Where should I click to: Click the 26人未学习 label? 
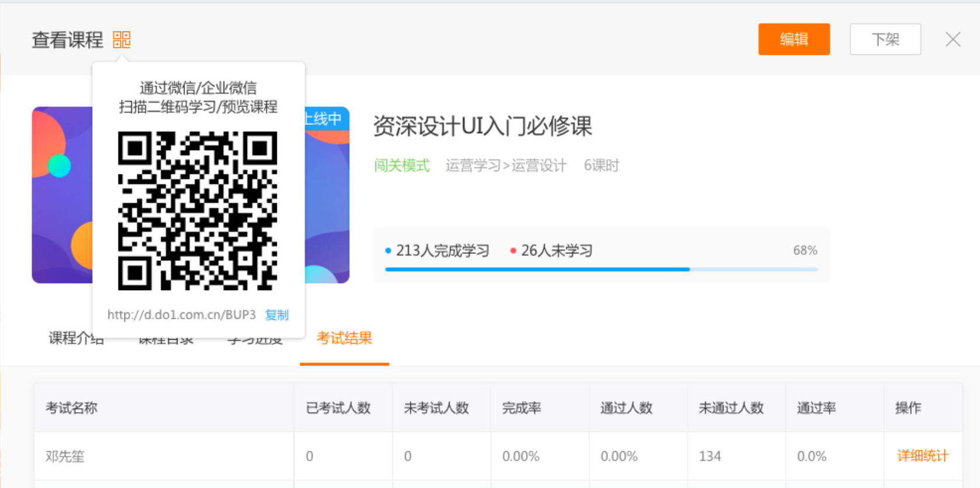[x=557, y=251]
